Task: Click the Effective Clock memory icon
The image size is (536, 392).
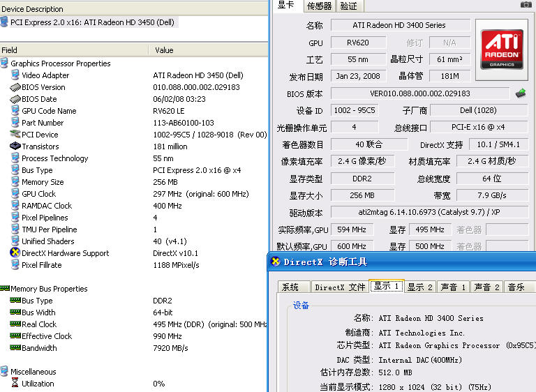Action: tap(15, 336)
